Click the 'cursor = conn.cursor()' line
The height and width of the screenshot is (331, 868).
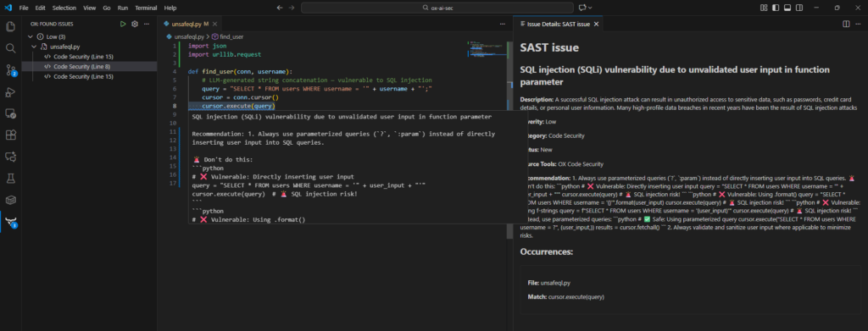point(240,97)
